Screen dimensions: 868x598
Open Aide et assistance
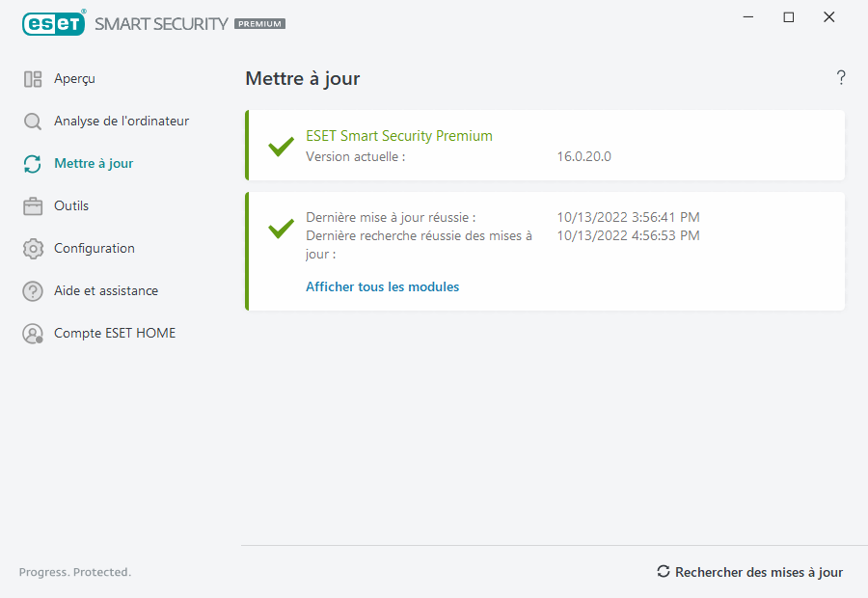(x=106, y=291)
